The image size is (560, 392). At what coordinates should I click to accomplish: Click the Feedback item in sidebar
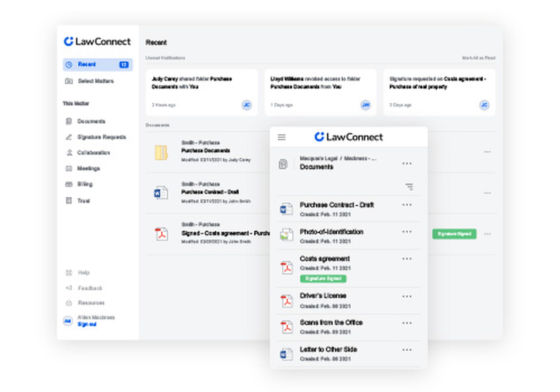[x=90, y=288]
